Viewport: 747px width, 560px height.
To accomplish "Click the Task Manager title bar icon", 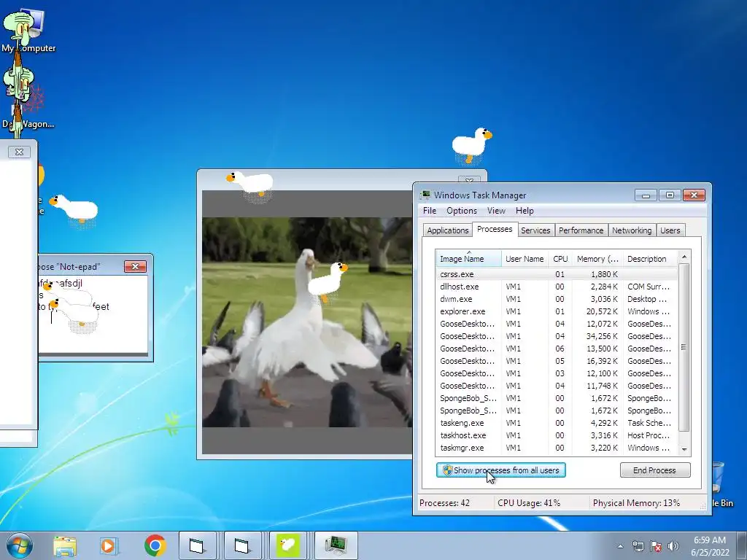I will tap(425, 195).
